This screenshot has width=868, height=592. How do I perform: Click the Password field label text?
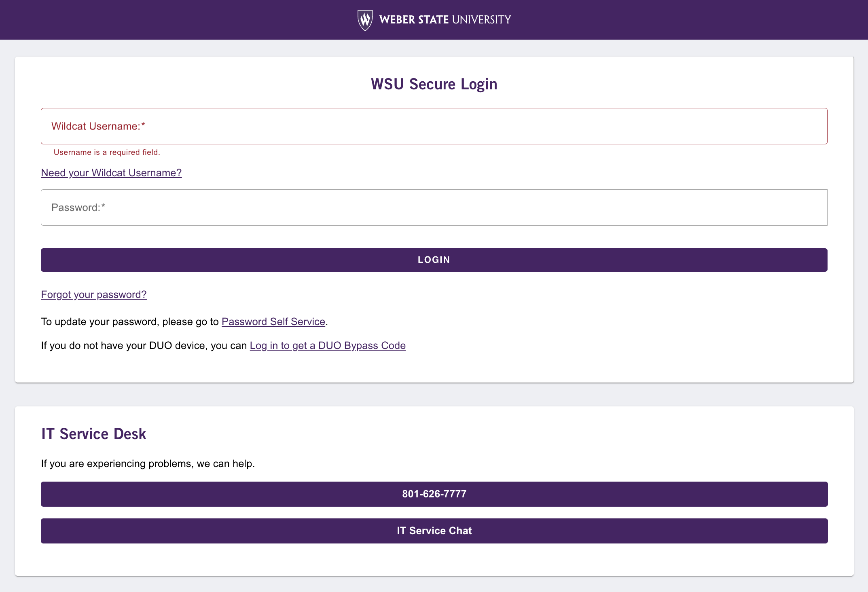coord(78,207)
